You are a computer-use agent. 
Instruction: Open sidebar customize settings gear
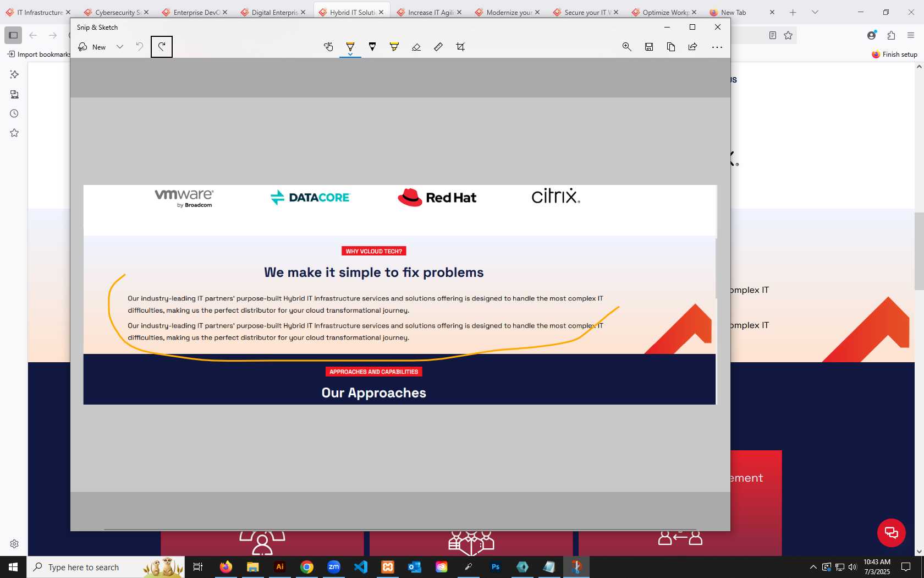(x=14, y=544)
